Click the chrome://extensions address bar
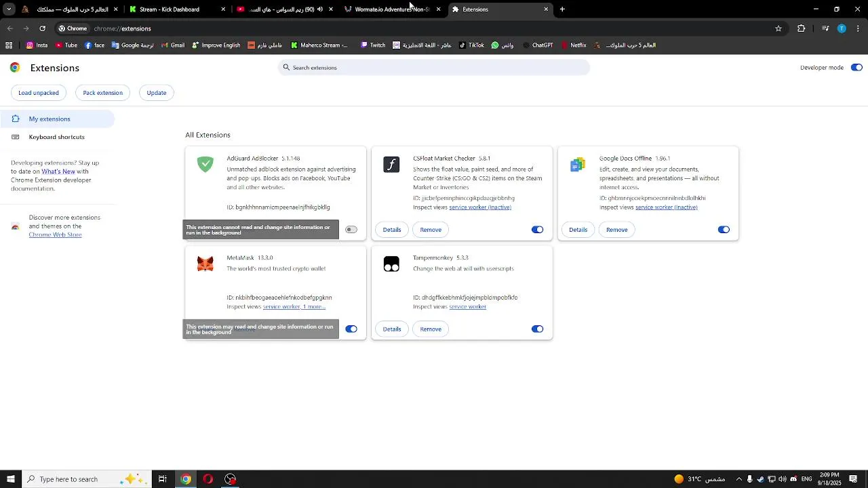Screen dimensions: 868x488 coord(412,28)
